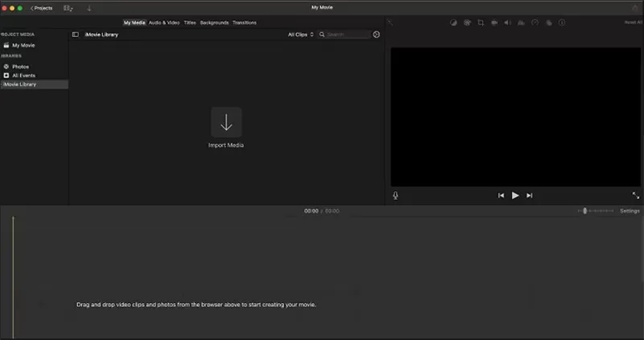This screenshot has width=644, height=340.
Task: Toggle the libraries sidebar visibility
Action: (x=76, y=35)
